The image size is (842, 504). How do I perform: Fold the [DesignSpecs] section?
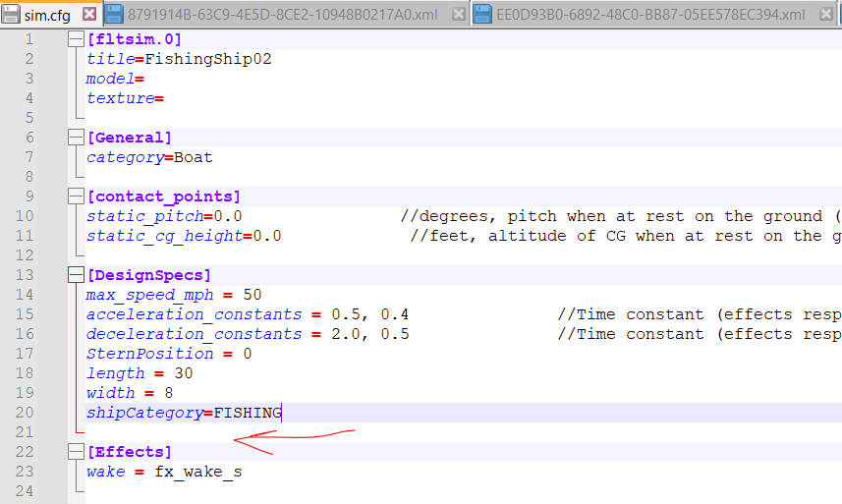tap(75, 275)
